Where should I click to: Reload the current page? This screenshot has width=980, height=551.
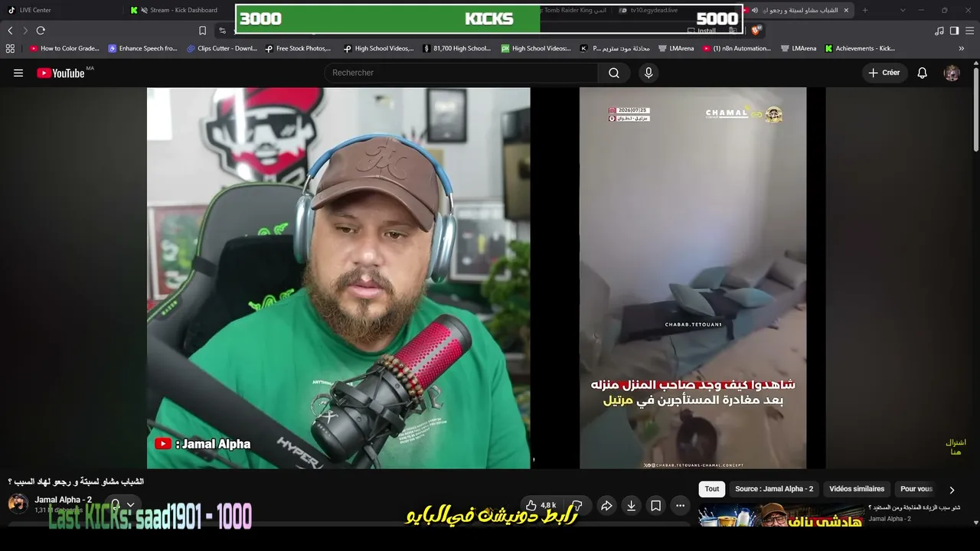point(41,31)
